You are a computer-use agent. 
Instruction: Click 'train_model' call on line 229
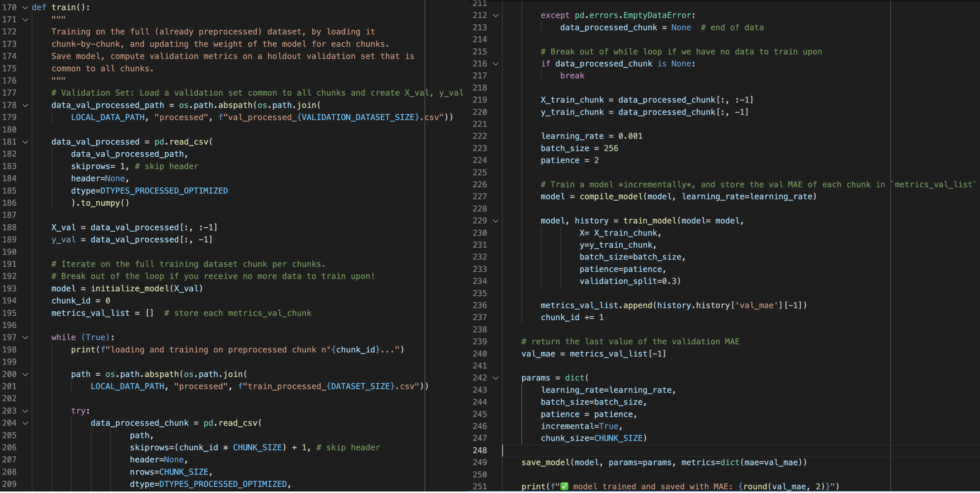coord(650,221)
